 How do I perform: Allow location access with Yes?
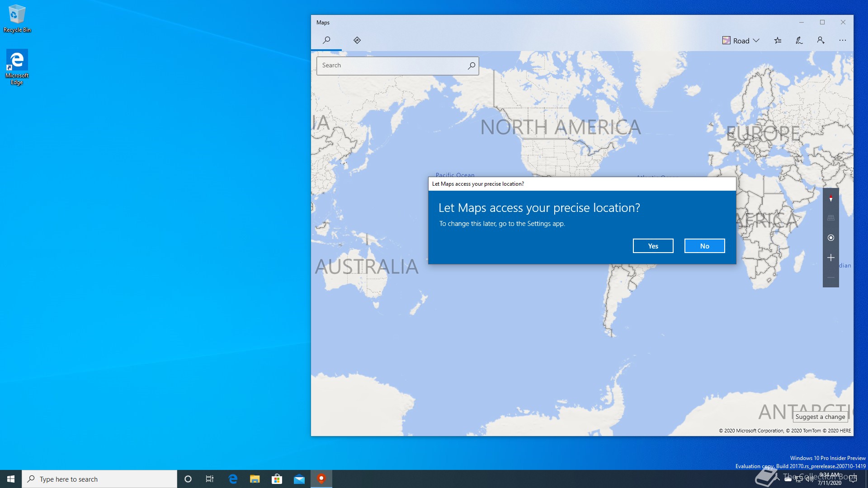(653, 246)
